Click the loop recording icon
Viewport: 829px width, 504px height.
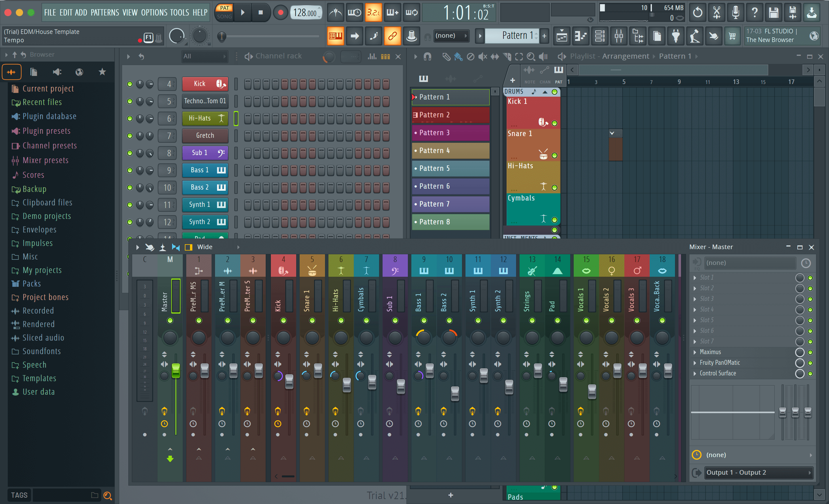(411, 13)
